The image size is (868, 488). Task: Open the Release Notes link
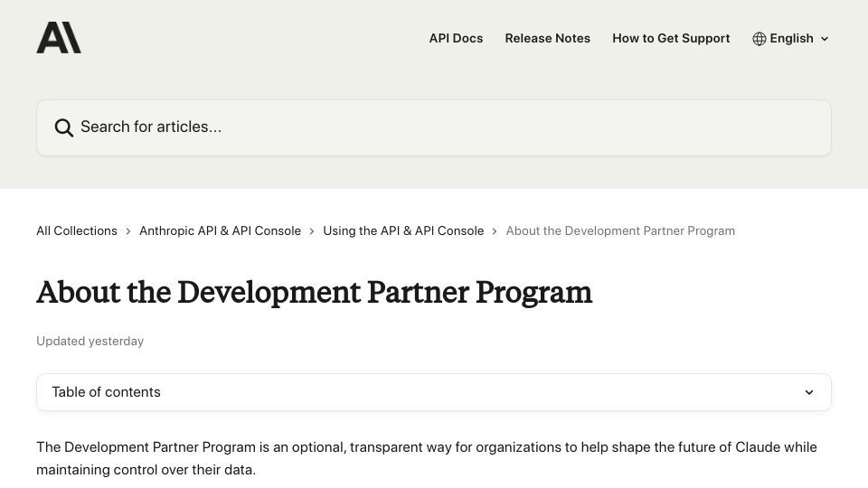[548, 38]
